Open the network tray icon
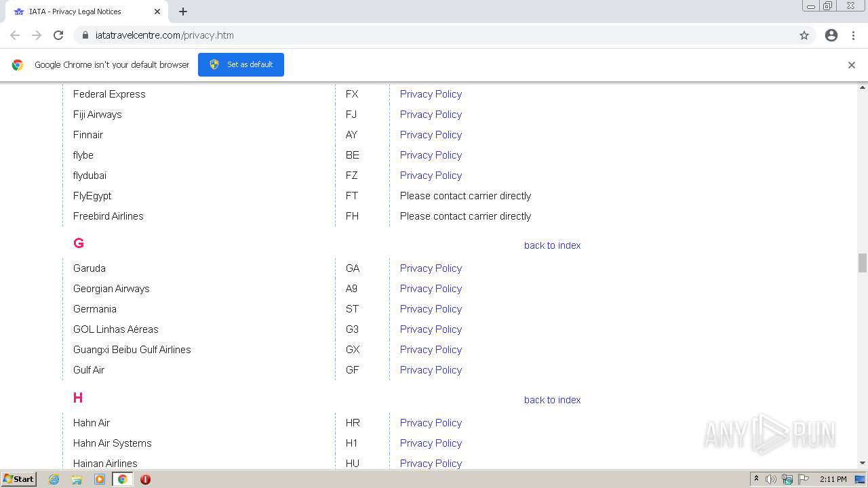This screenshot has width=868, height=488. coord(787,479)
